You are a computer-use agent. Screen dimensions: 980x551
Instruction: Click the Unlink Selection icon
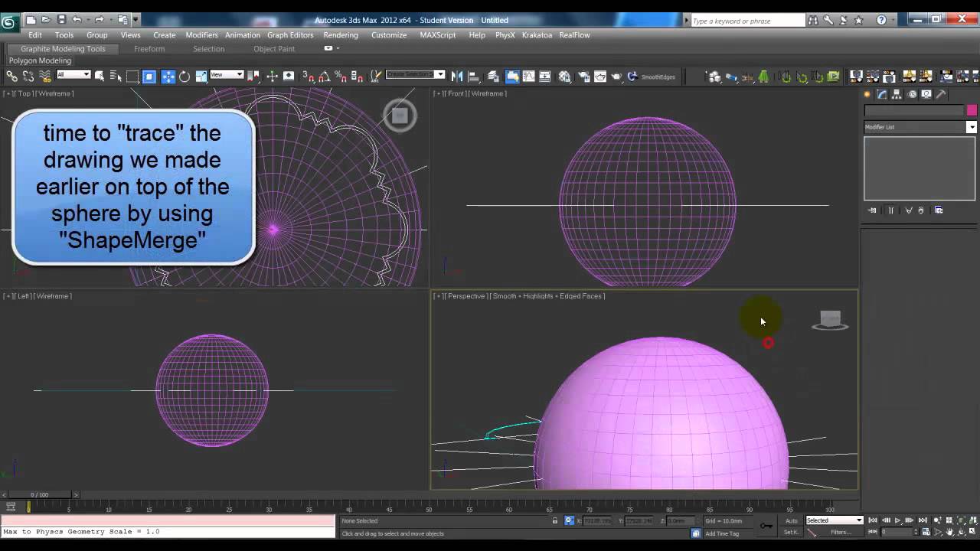point(28,76)
